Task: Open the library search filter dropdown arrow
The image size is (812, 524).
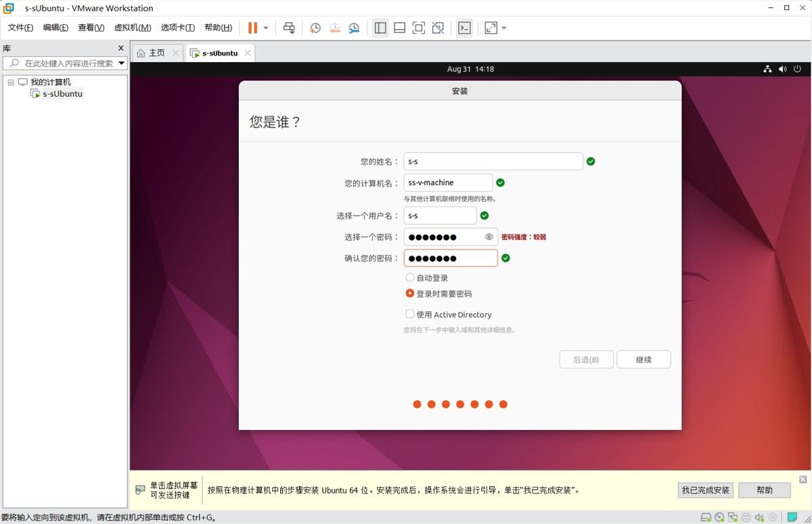Action: (122, 63)
